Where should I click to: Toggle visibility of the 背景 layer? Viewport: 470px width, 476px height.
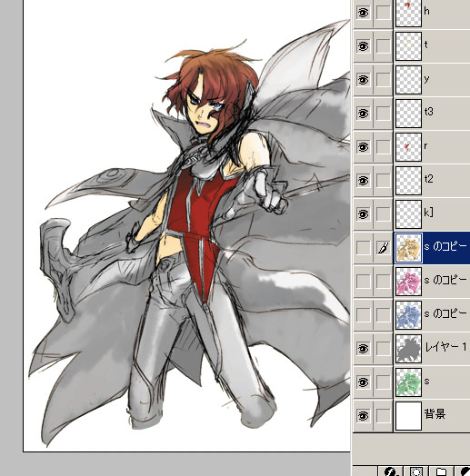pos(363,415)
